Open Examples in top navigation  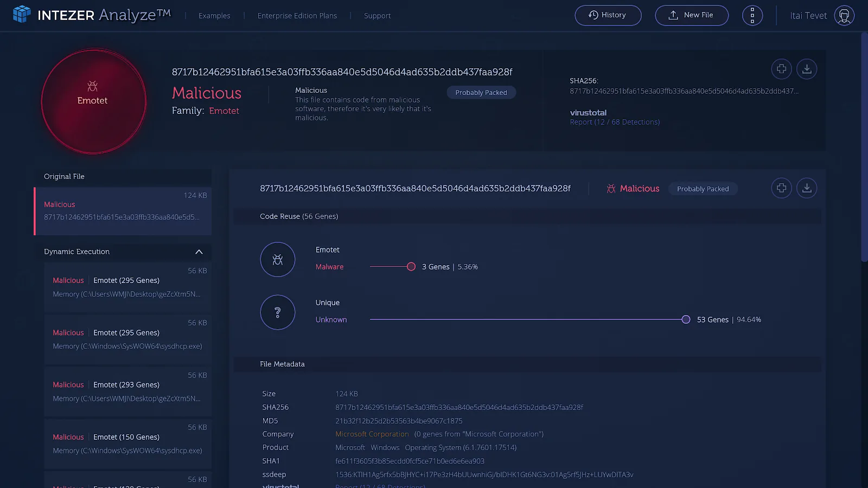pyautogui.click(x=214, y=16)
